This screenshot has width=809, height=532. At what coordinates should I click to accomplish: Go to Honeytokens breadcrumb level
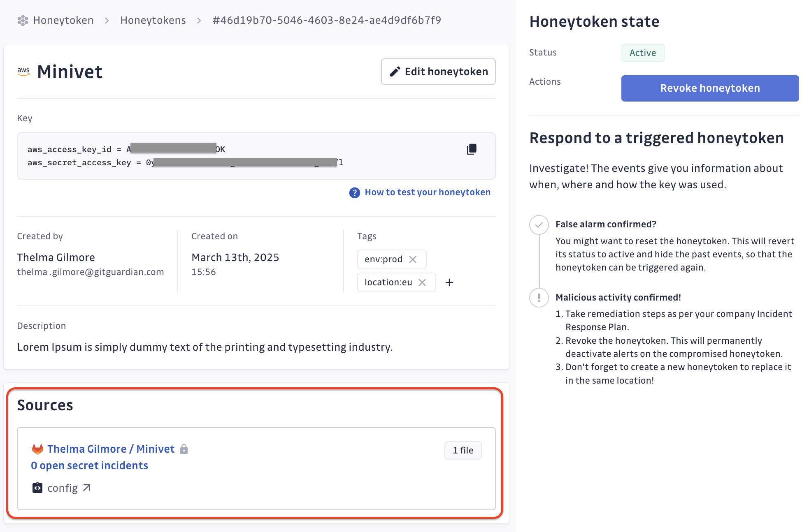pyautogui.click(x=153, y=20)
